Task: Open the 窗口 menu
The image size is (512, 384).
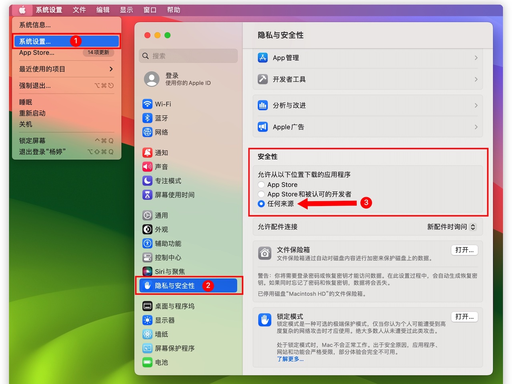Action: tap(150, 10)
